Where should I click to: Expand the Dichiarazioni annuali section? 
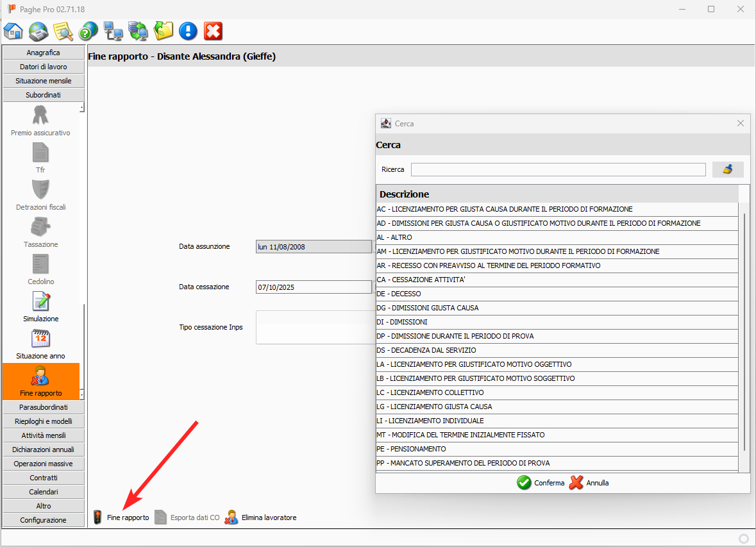44,450
